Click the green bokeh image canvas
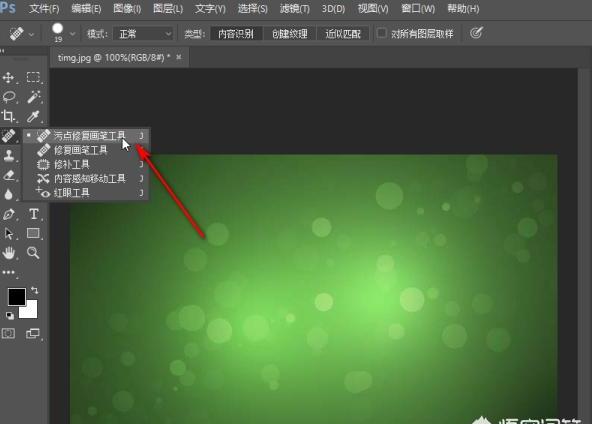This screenshot has height=424, width=592. coord(313,289)
